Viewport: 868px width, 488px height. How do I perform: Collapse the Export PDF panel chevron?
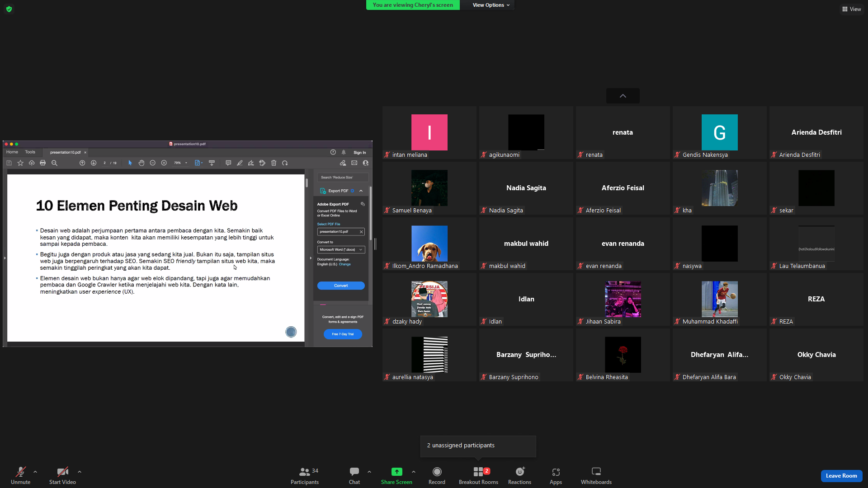coord(361,191)
